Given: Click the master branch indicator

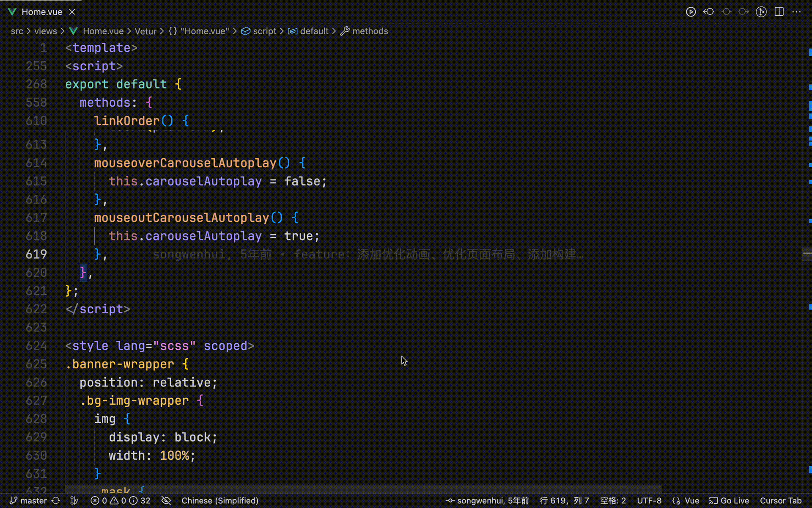Looking at the screenshot, I should coord(28,501).
